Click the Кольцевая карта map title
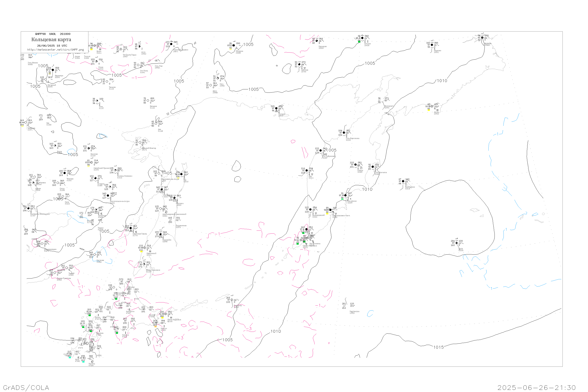Viewport: 588px width, 392px height. coord(51,40)
